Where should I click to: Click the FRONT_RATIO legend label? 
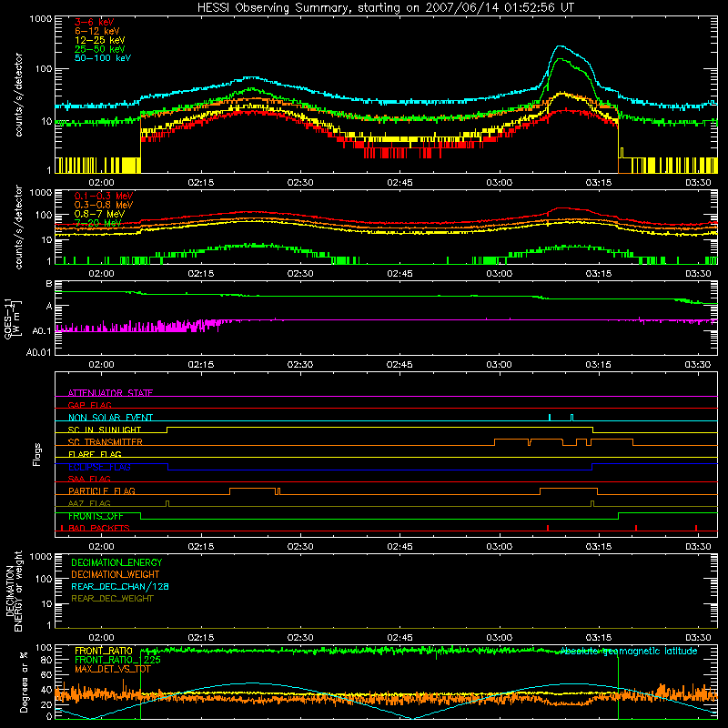click(x=104, y=651)
